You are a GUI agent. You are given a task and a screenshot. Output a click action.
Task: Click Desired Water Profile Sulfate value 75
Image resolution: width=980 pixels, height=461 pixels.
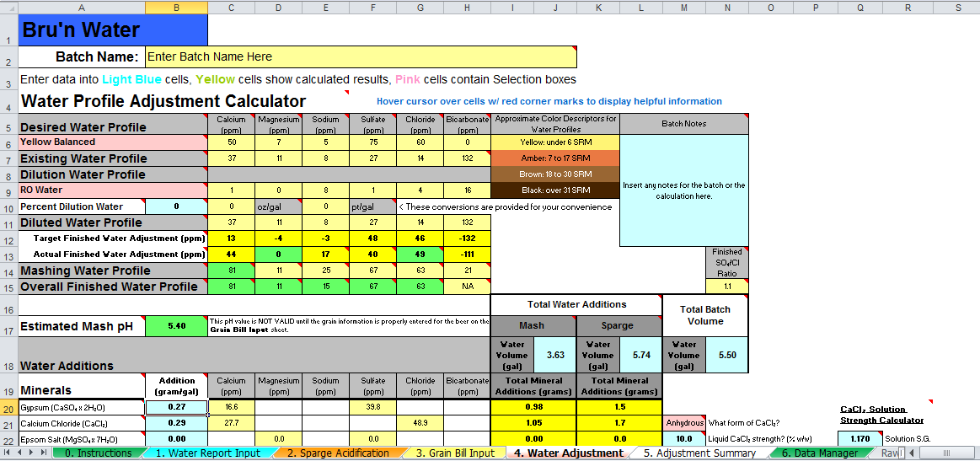373,142
